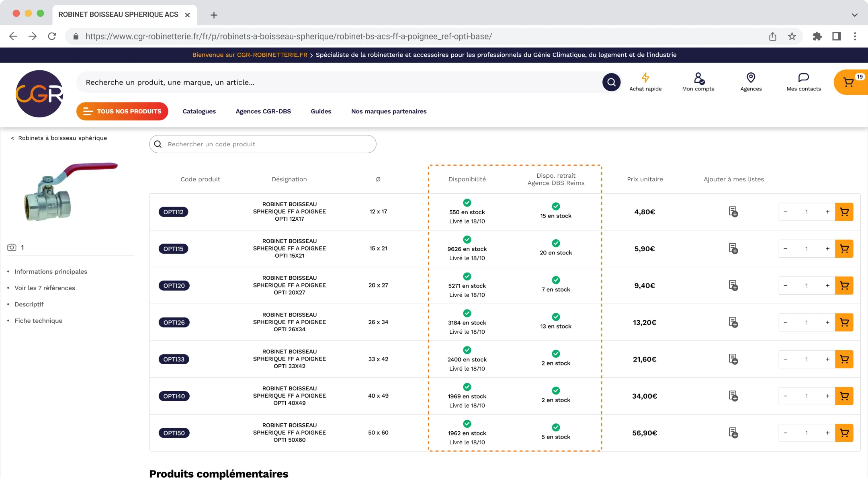Click the search magnifier icon
Viewport: 868px width, 482px height.
[611, 82]
